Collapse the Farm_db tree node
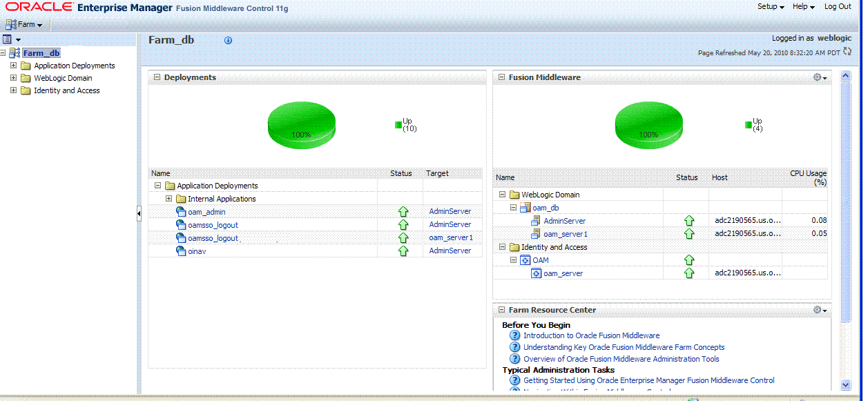Viewport: 868px width, 401px height. coord(3,53)
